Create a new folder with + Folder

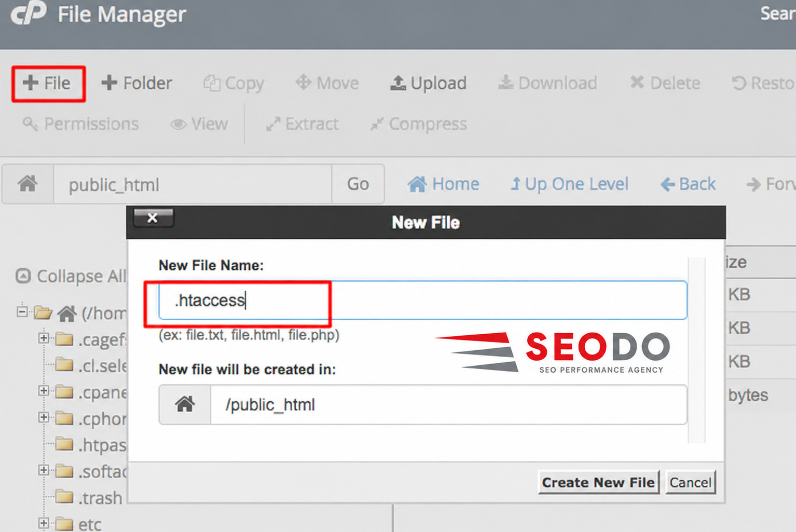coord(136,83)
